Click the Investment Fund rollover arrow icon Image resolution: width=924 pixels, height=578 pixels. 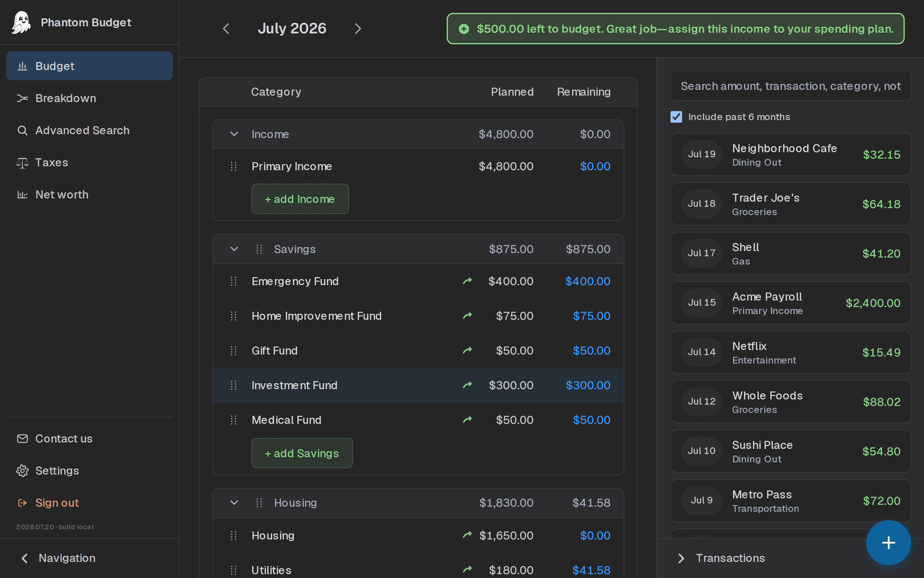(x=467, y=385)
